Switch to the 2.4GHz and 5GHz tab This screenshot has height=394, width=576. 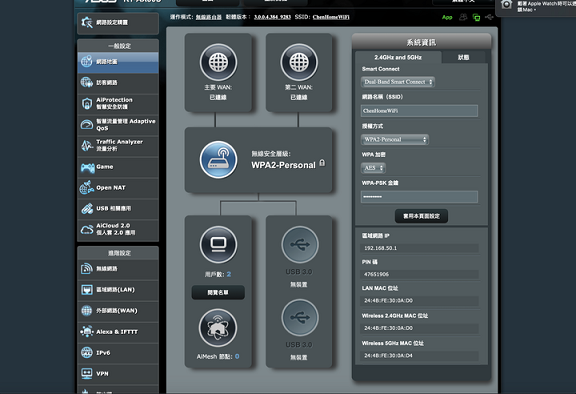pos(398,57)
